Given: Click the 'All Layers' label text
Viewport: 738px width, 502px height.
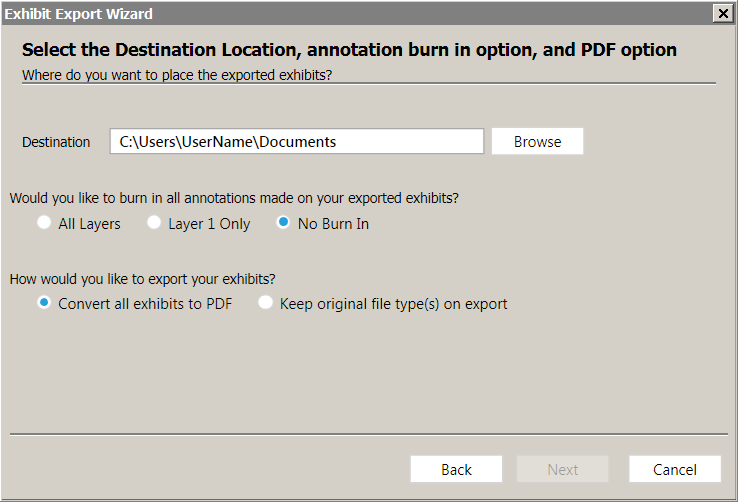Looking at the screenshot, I should coord(89,224).
